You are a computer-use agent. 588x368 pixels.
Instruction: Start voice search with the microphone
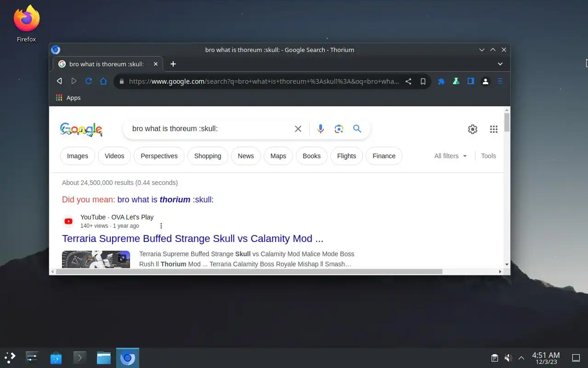321,129
